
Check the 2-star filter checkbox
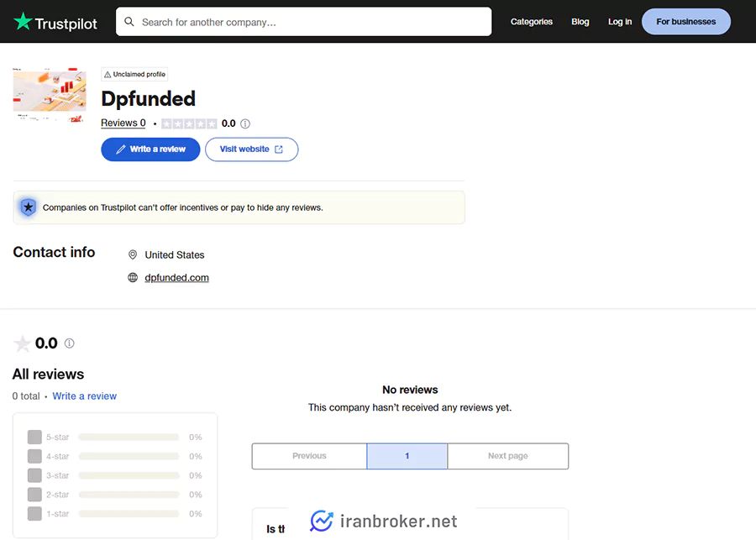tap(34, 495)
